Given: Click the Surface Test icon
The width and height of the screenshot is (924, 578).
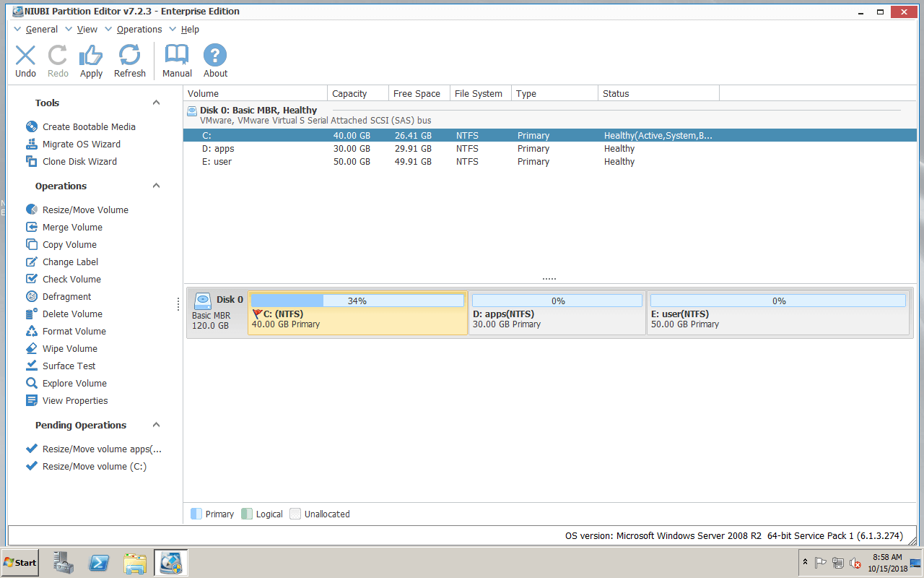Looking at the screenshot, I should (x=32, y=366).
